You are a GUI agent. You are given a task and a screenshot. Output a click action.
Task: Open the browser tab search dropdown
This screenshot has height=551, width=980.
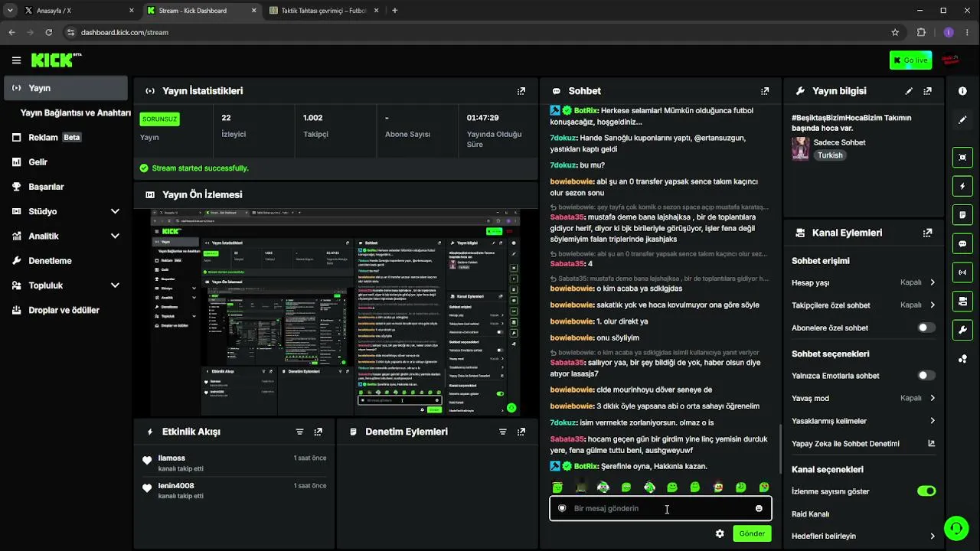(x=10, y=11)
